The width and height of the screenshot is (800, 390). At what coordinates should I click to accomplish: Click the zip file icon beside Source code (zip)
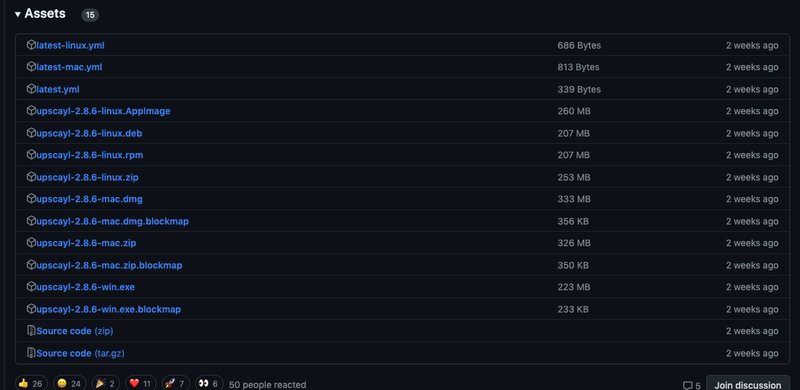pyautogui.click(x=31, y=331)
